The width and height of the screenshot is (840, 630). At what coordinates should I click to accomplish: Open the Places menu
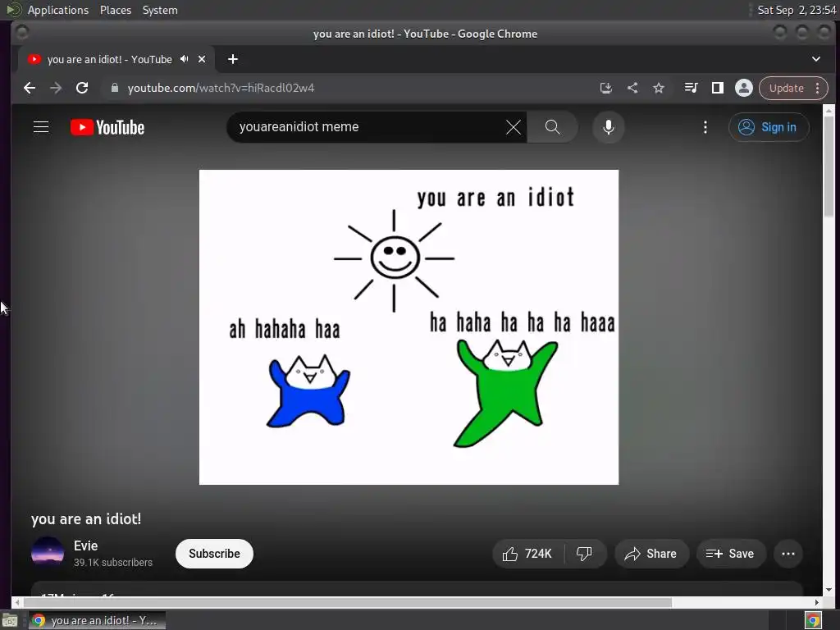click(x=116, y=10)
